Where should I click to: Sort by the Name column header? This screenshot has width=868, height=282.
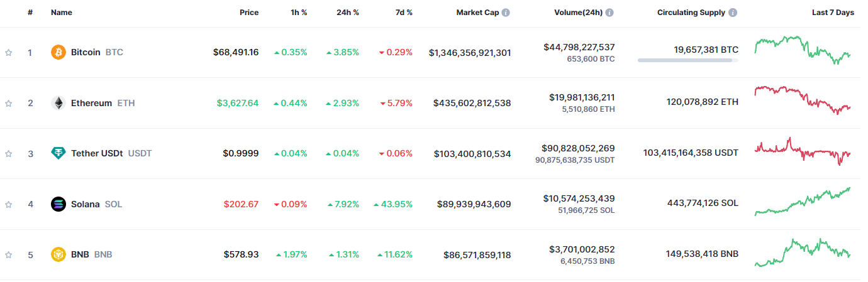(62, 13)
